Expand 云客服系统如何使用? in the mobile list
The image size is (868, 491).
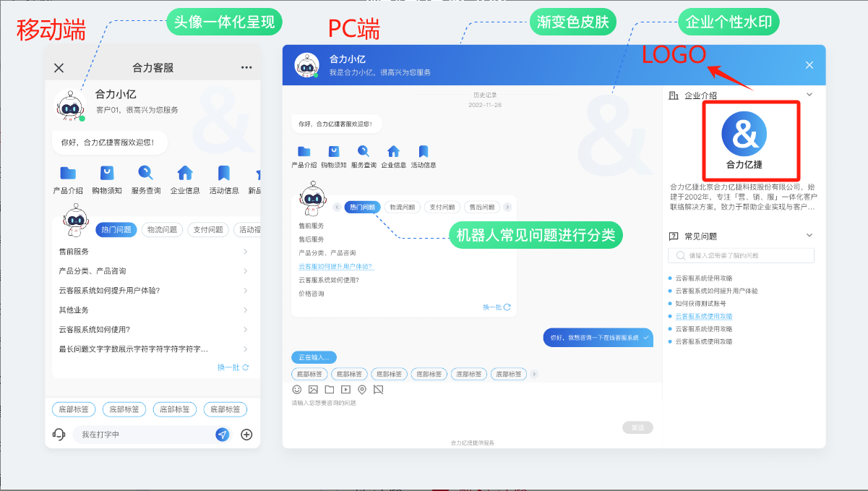point(154,329)
